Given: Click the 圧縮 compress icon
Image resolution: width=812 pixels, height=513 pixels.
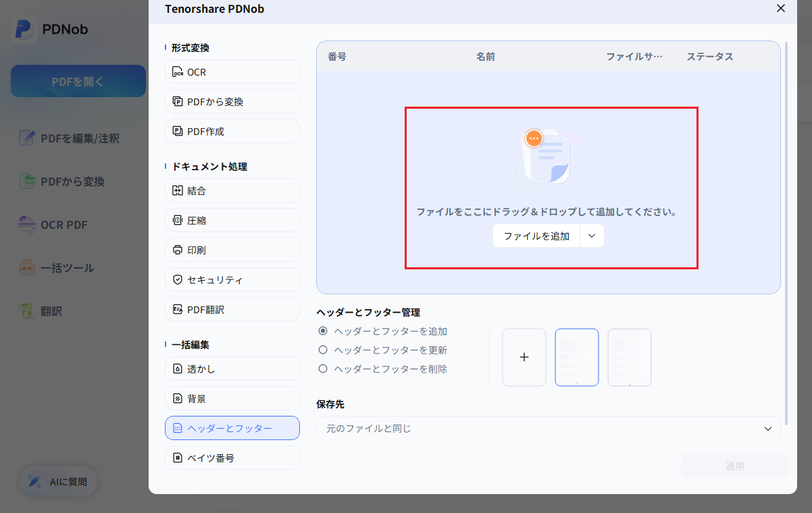Looking at the screenshot, I should pyautogui.click(x=178, y=221).
